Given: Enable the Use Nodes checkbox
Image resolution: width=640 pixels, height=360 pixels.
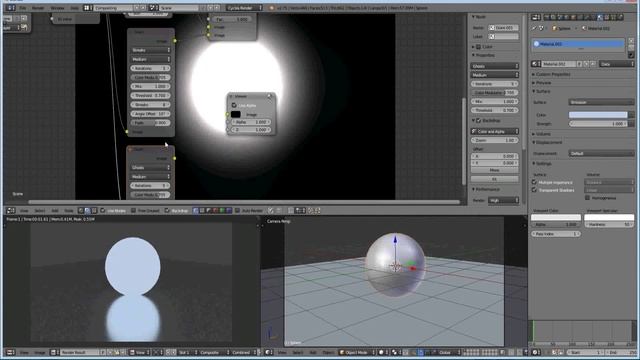Looking at the screenshot, I should (103, 211).
